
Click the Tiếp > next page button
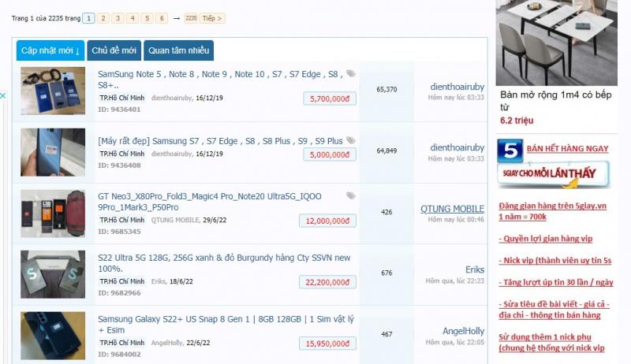tap(212, 18)
